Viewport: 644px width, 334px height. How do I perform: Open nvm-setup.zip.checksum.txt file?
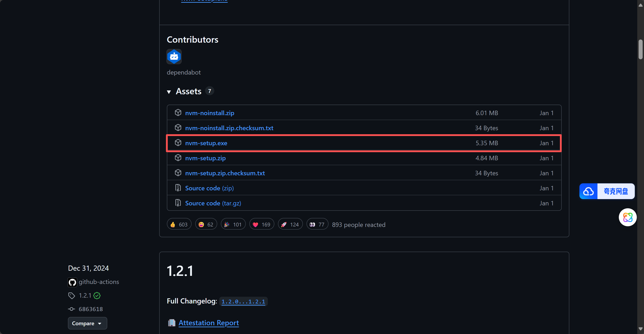coord(225,173)
